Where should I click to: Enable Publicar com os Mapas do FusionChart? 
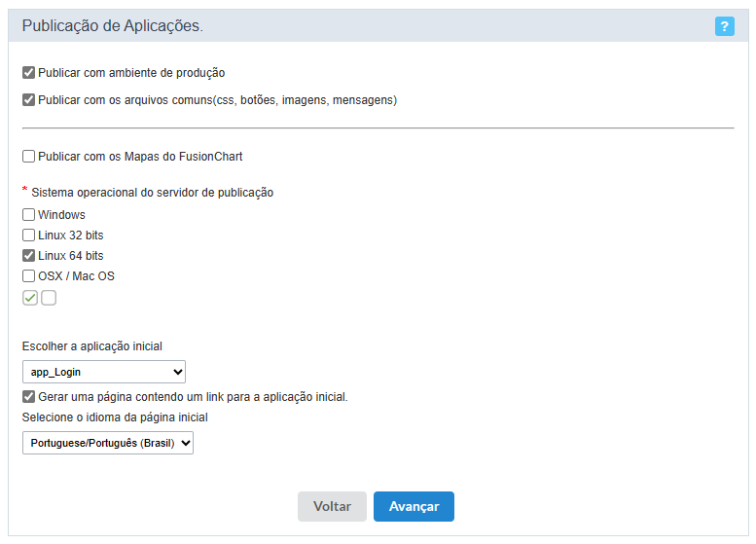click(29, 156)
